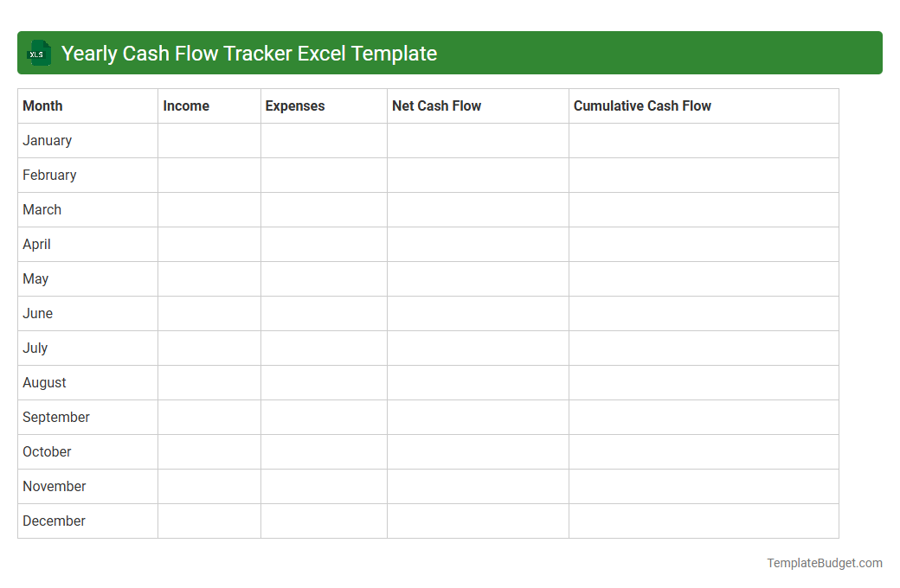Click the Cumulative Cash Flow header
The image size is (900, 588).
(642, 105)
